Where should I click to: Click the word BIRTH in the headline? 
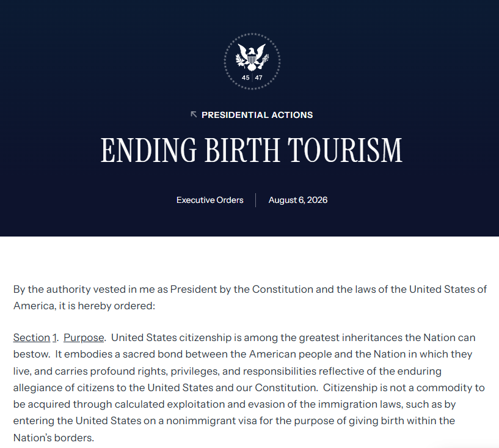[242, 150]
